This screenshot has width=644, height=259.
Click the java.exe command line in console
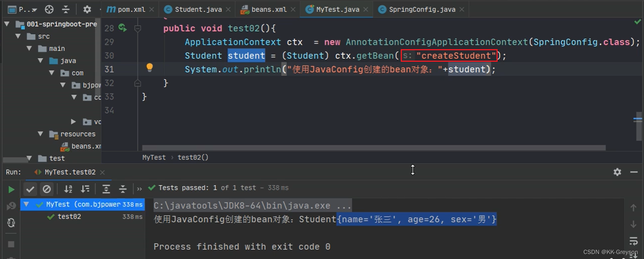tap(252, 206)
